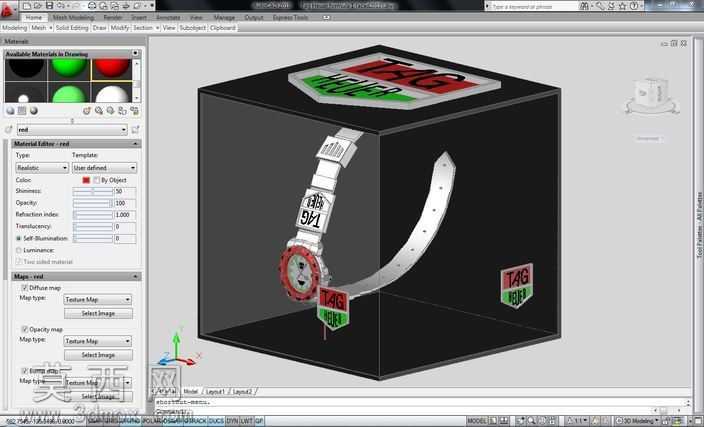Click the Open file icon in quick access toolbar

click(x=38, y=5)
